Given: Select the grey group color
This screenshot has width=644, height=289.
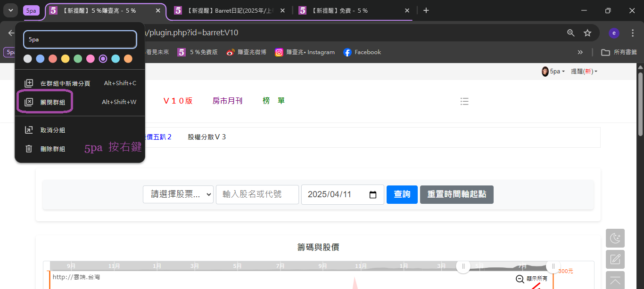Looking at the screenshot, I should tap(28, 59).
